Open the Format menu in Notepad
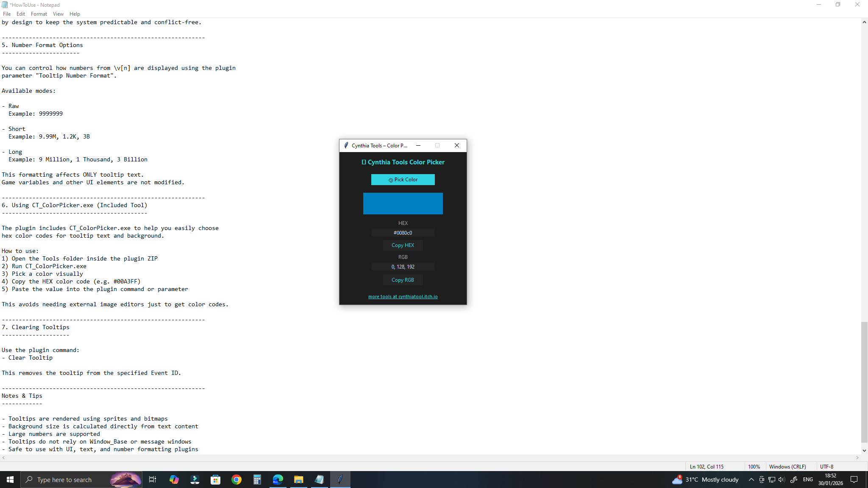 (39, 14)
